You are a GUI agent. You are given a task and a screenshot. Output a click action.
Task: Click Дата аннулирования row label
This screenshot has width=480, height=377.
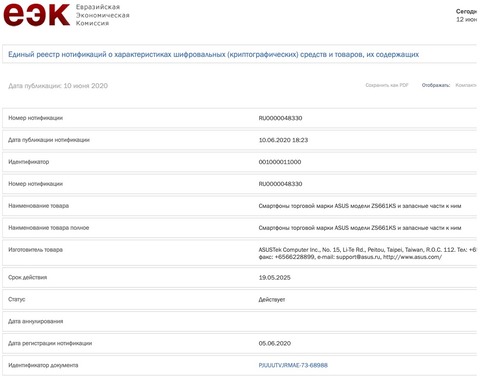[35, 321]
